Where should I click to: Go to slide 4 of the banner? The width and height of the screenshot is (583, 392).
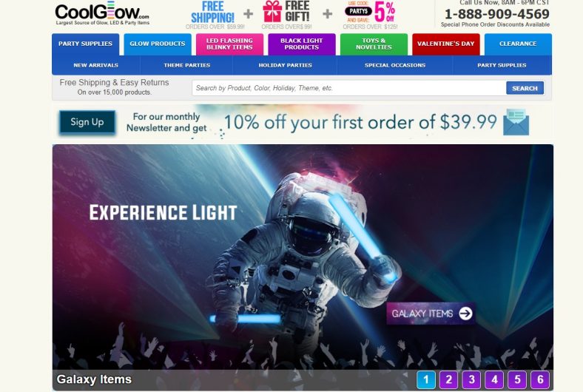494,379
